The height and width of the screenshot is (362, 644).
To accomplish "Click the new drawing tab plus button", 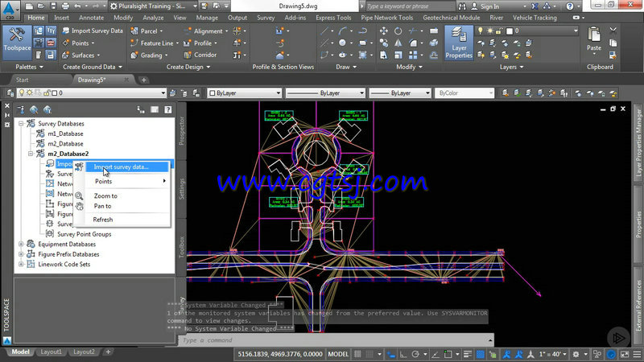I will point(143,80).
